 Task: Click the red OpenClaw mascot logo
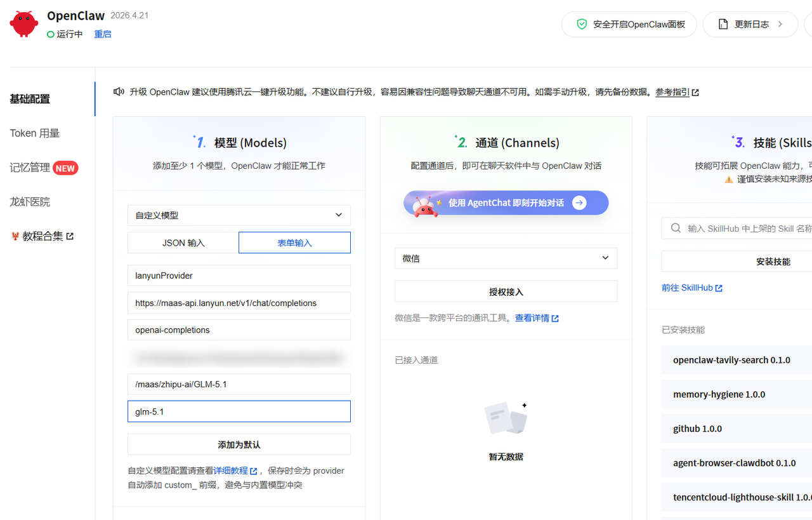point(24,23)
